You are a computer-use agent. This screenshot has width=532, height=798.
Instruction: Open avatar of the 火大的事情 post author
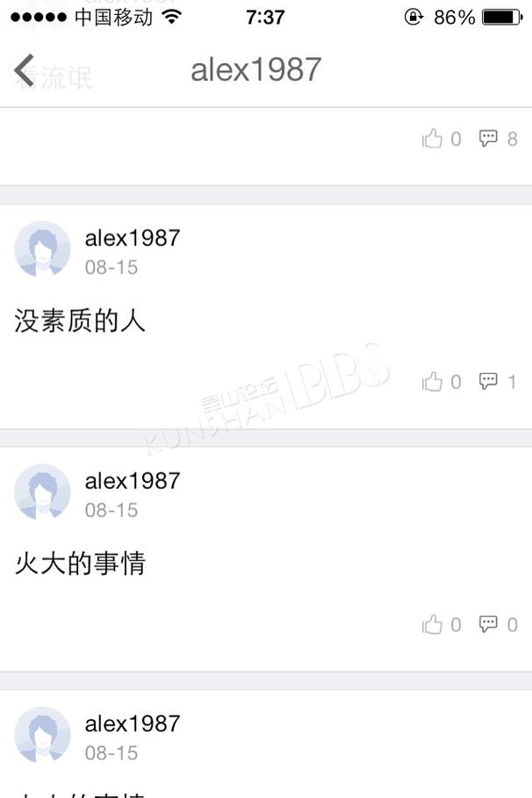coord(42,492)
